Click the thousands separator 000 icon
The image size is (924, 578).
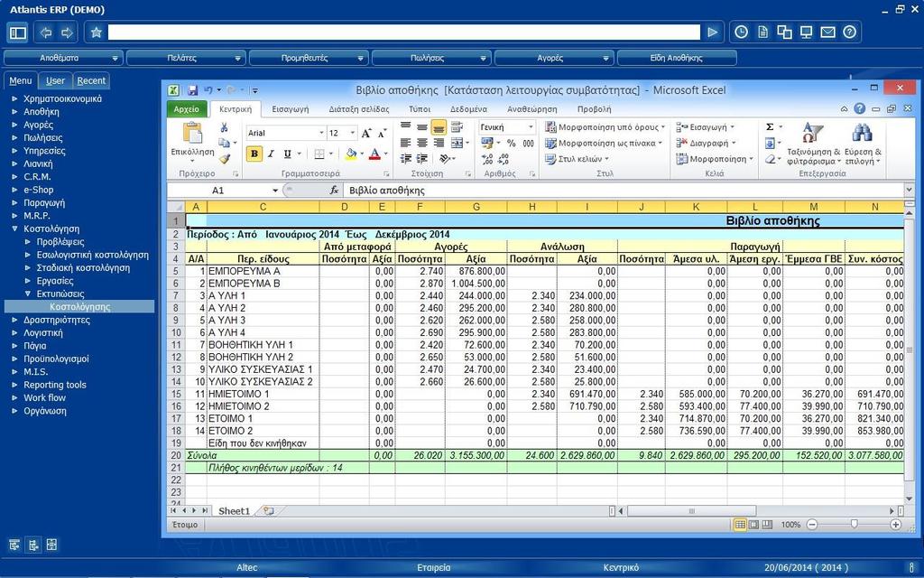529,144
